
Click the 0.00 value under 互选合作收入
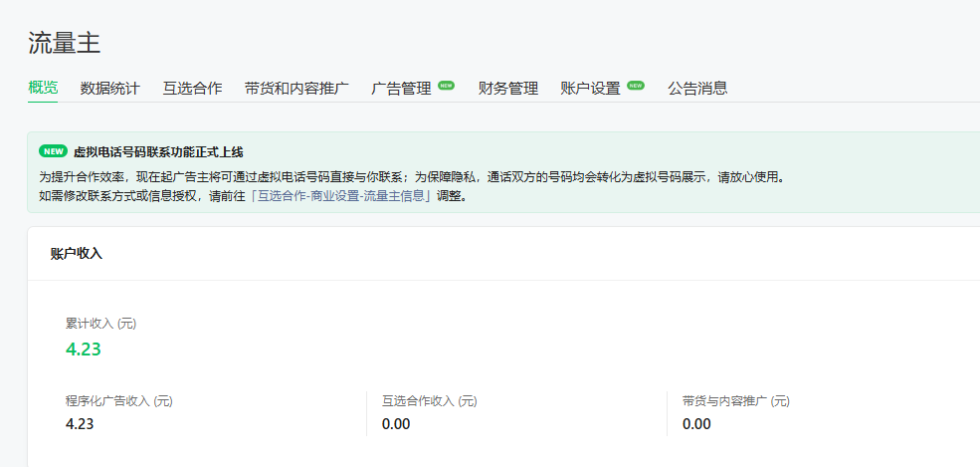coord(396,424)
